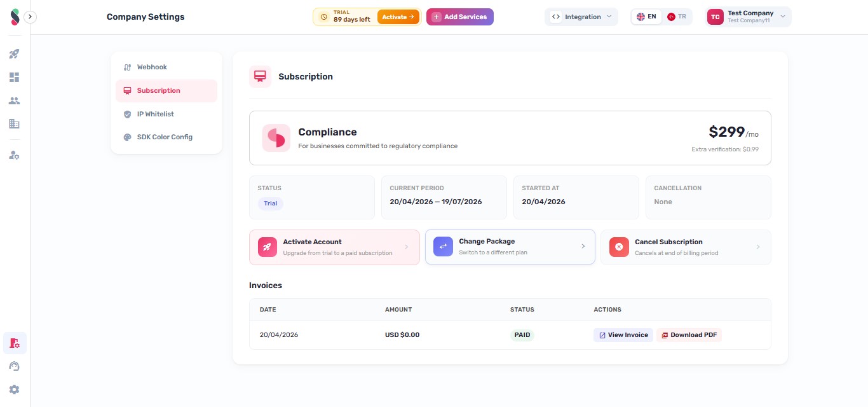Click Download PDF button

(689, 335)
